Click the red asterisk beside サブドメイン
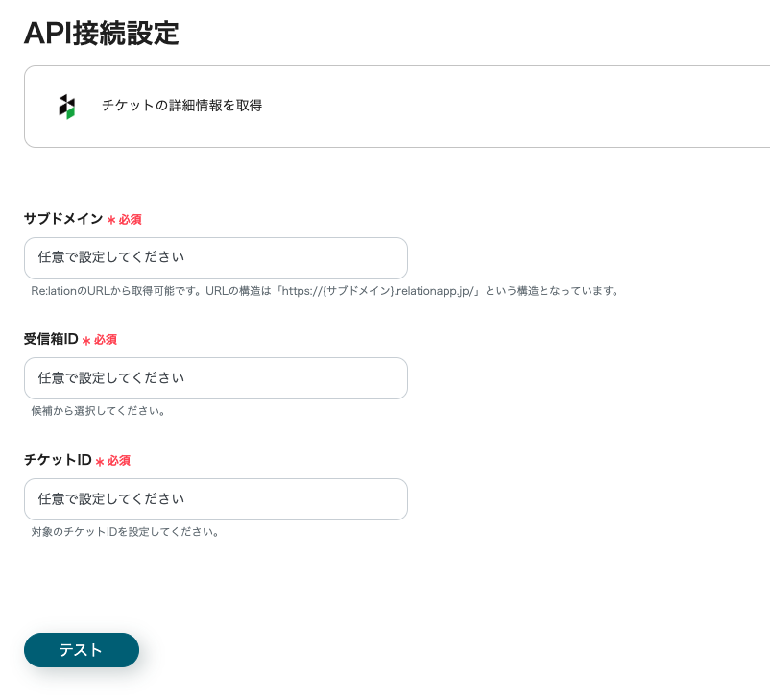Screen dimensions: 770x700 click(110, 220)
